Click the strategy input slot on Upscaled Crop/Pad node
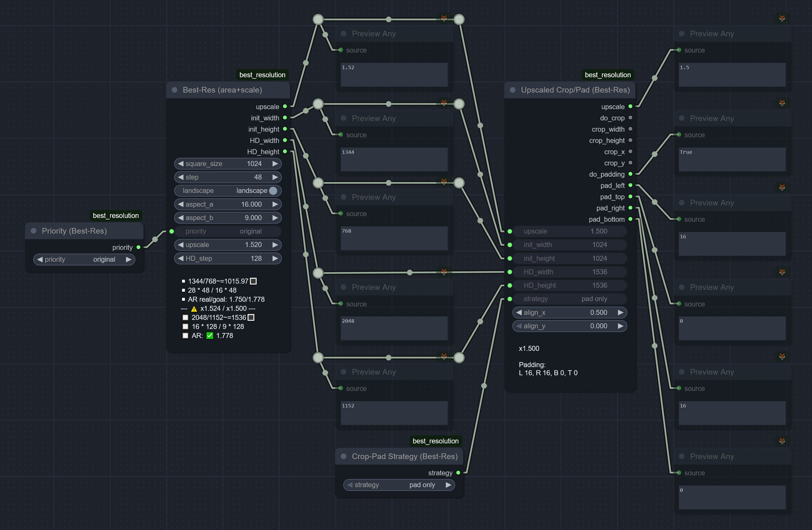The width and height of the screenshot is (812, 530). coord(510,299)
